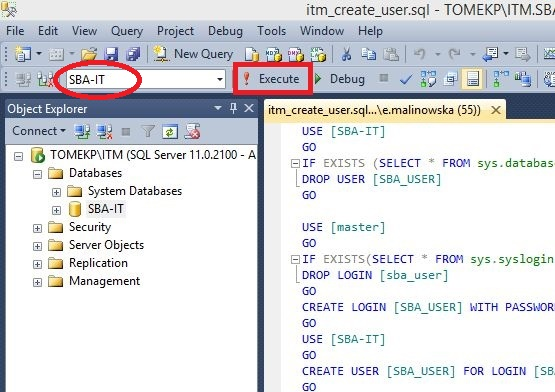Click the Connect icon left of the database box
Screen dimensions: 555x392
pyautogui.click(x=23, y=79)
